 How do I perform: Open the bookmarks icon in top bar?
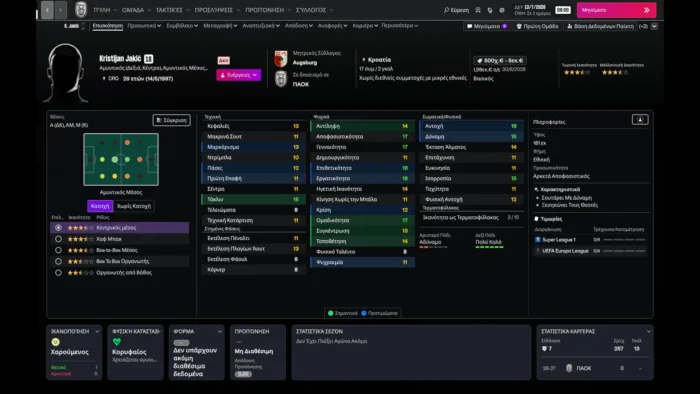tap(478, 10)
